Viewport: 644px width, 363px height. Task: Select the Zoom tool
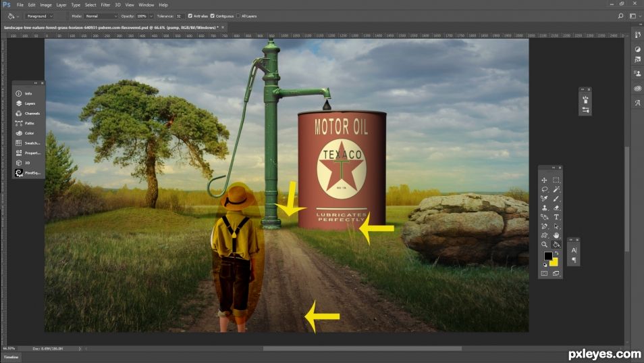pyautogui.click(x=544, y=245)
